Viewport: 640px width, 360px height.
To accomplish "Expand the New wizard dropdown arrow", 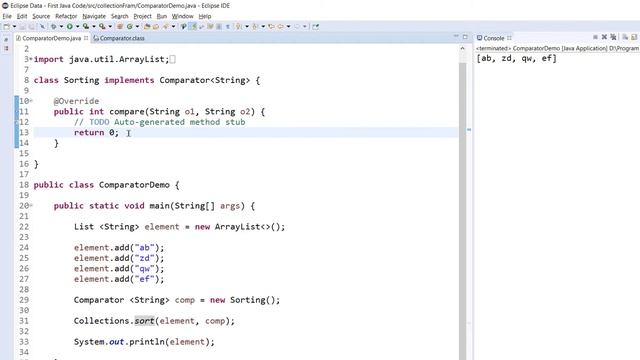I will point(14,27).
